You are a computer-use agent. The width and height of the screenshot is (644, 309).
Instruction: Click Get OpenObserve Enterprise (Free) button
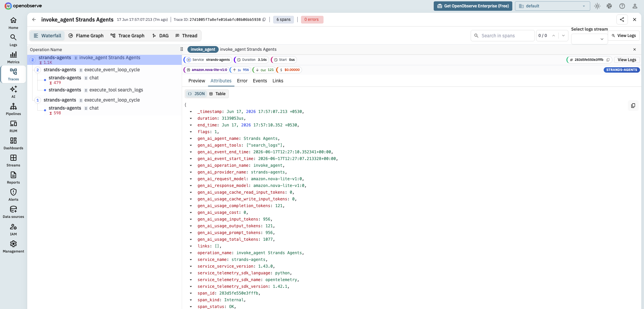473,6
